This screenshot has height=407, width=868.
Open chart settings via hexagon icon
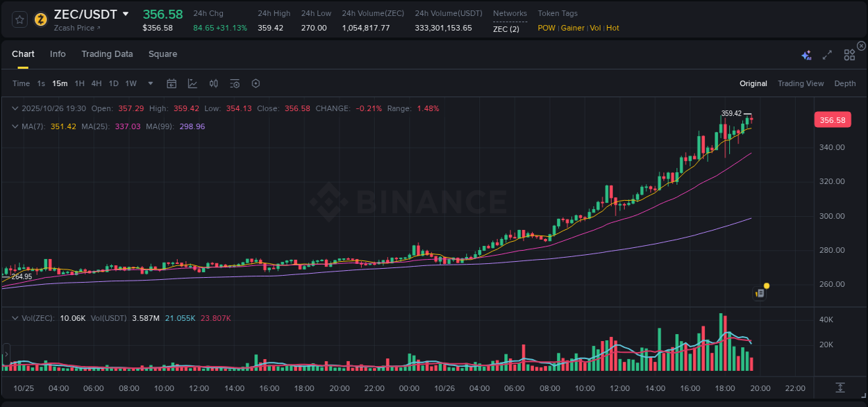coord(256,83)
